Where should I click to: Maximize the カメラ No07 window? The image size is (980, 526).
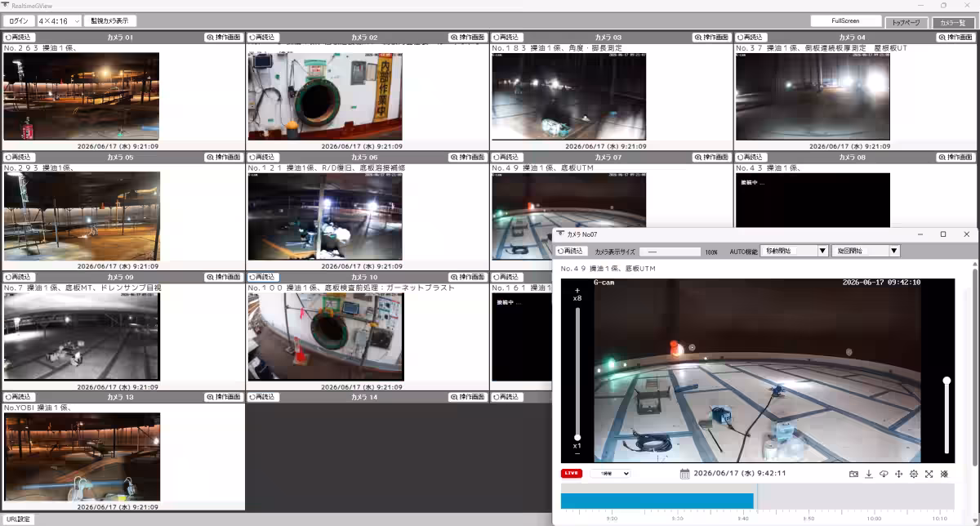pos(943,234)
